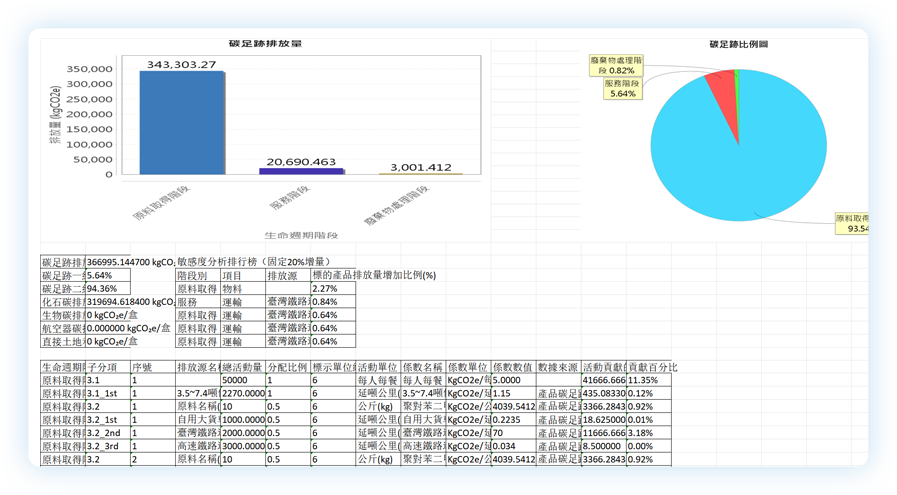Select the 服務 cell in sensitivity table
This screenshot has width=897, height=495.
[x=198, y=302]
